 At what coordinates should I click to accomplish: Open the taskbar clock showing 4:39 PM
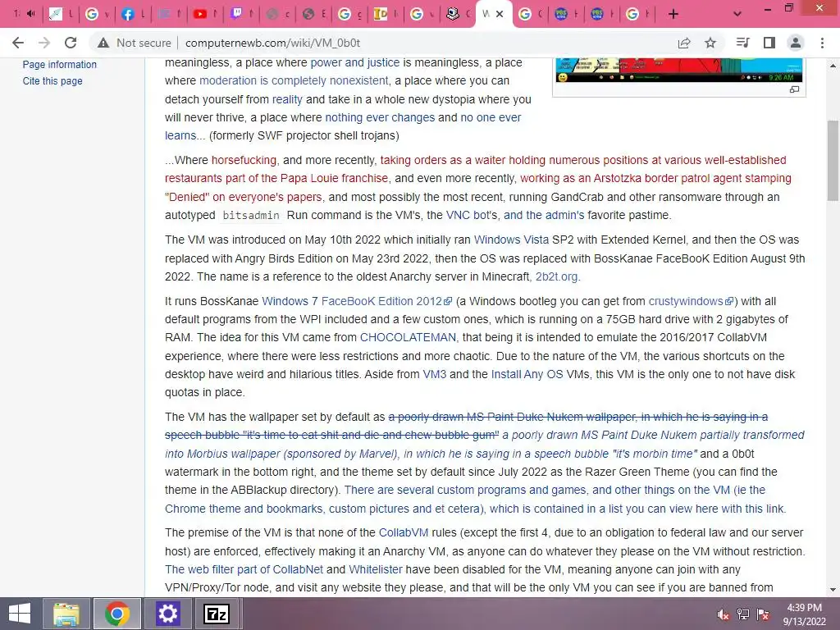pyautogui.click(x=804, y=614)
